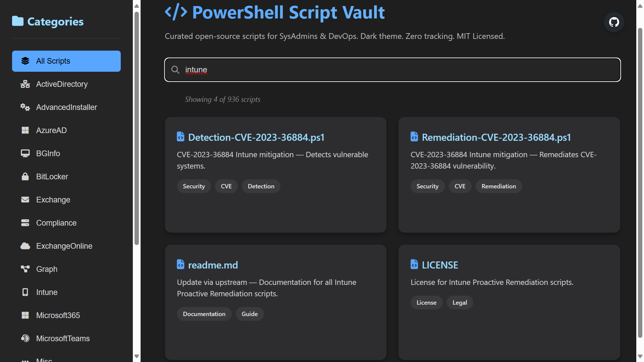Switch to the Microsoft365 category
This screenshot has width=644, height=362.
pyautogui.click(x=58, y=315)
